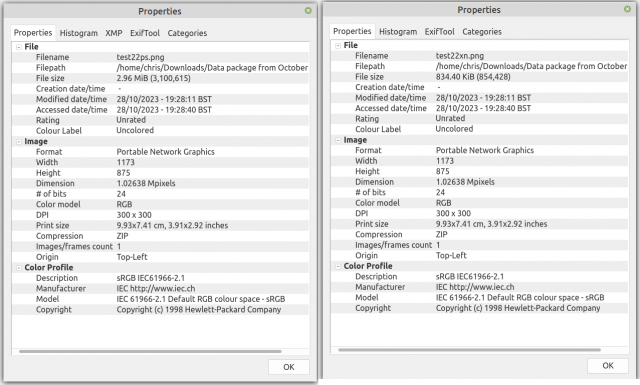Select Origin Top-Left row in left window
The image size is (640, 385).
click(x=160, y=257)
